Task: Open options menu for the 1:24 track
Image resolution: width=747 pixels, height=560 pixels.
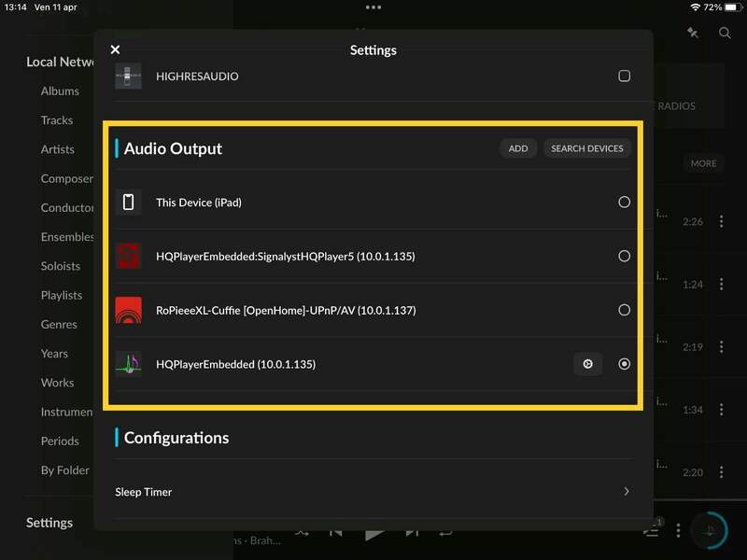Action: pos(721,284)
